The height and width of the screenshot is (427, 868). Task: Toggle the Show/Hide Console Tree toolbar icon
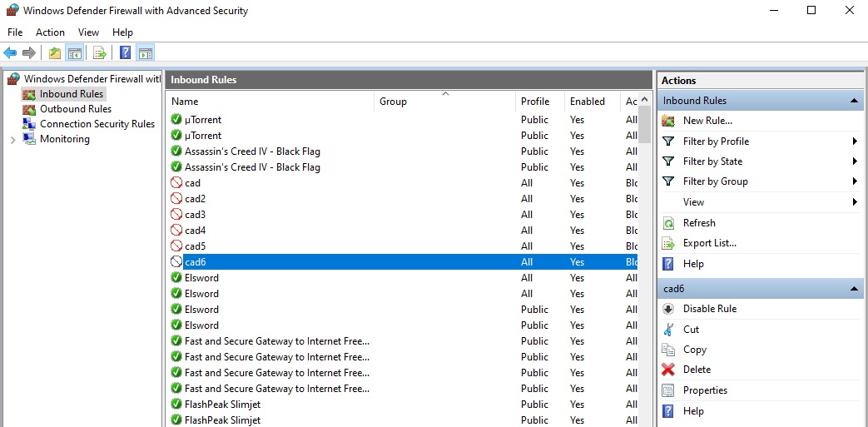[74, 53]
